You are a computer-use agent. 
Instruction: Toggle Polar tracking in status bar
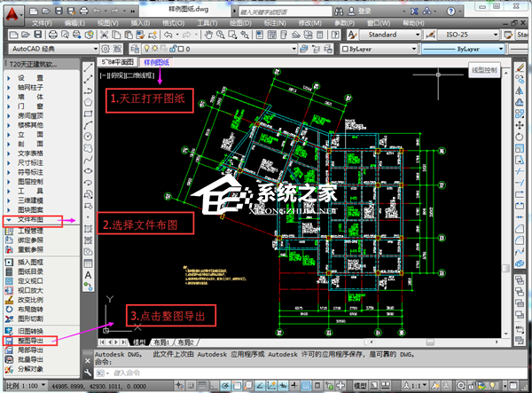(225, 386)
